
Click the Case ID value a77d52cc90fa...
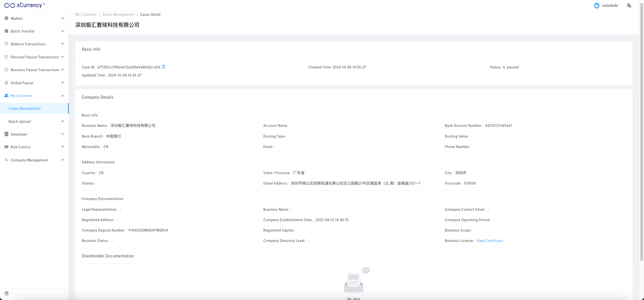(x=129, y=67)
